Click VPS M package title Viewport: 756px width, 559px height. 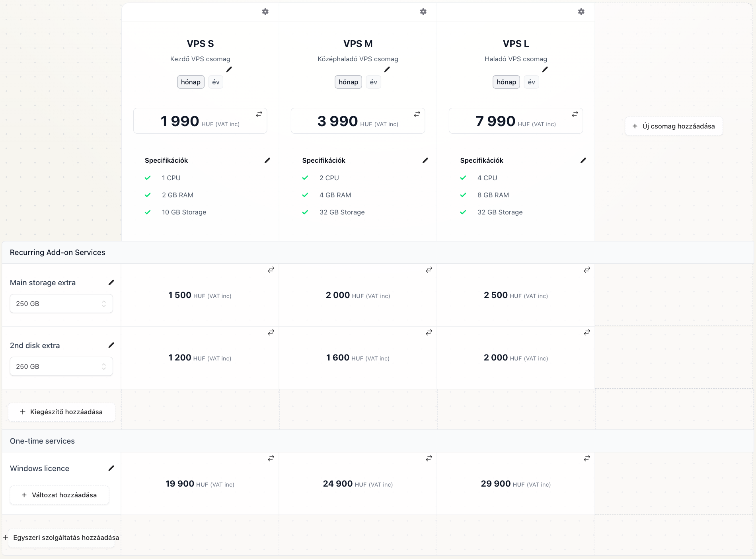click(358, 44)
